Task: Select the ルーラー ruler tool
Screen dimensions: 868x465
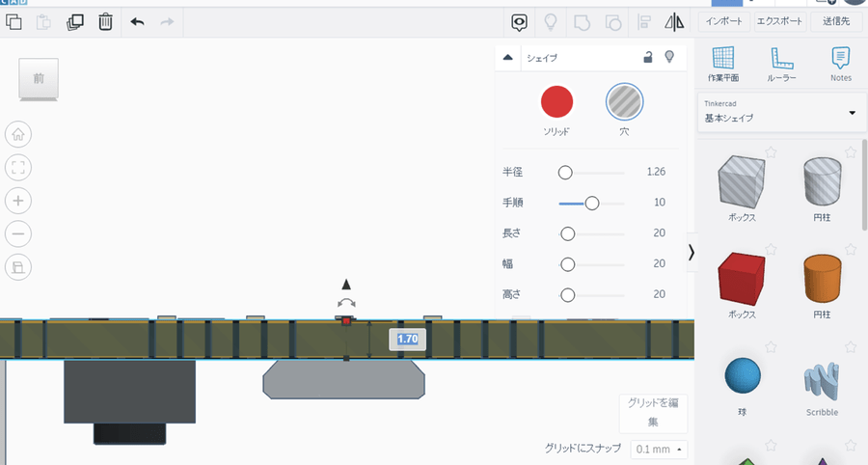Action: pyautogui.click(x=781, y=65)
